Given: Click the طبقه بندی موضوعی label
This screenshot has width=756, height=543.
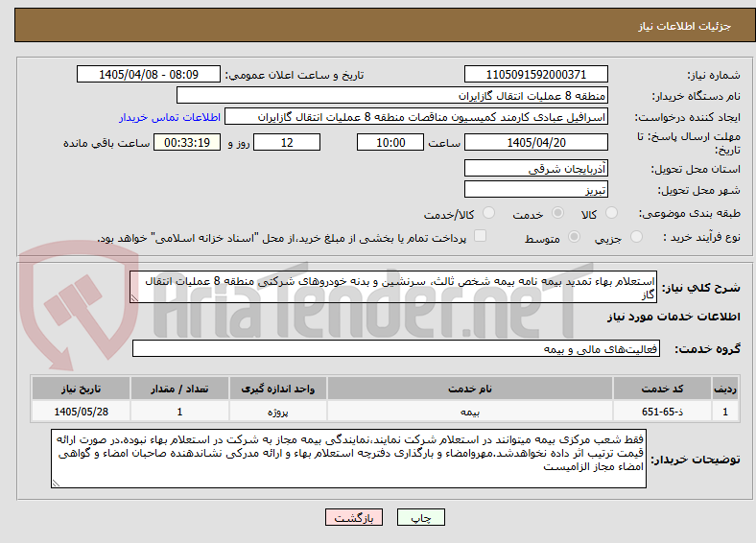Looking at the screenshot, I should [x=690, y=213].
